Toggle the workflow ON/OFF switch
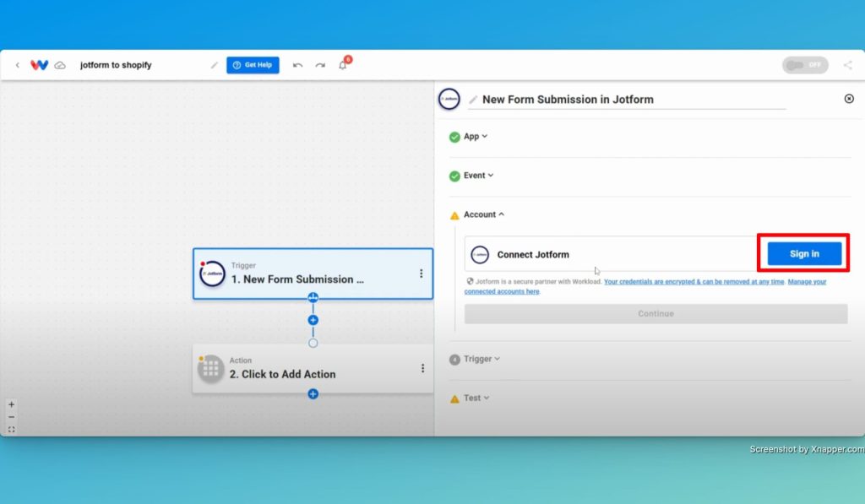The width and height of the screenshot is (865, 504). pos(805,65)
